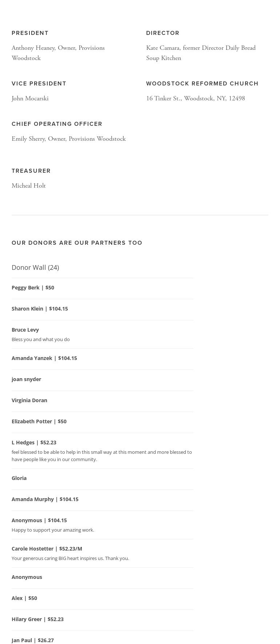Select the Bruce Levy donor name
Image resolution: width=280 pixels, height=644 pixels.
(x=25, y=330)
